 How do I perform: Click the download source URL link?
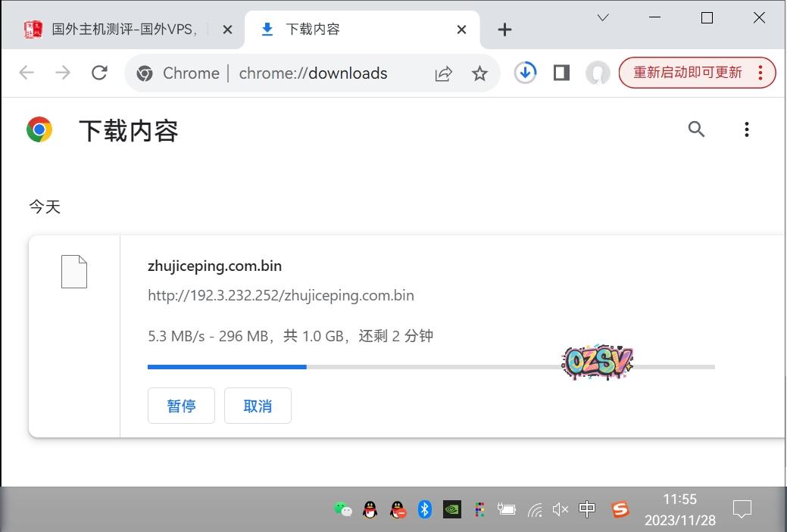pyautogui.click(x=281, y=295)
